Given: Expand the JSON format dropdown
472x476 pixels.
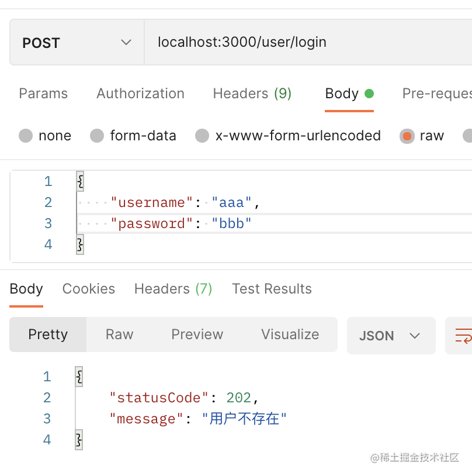Looking at the screenshot, I should (x=390, y=336).
